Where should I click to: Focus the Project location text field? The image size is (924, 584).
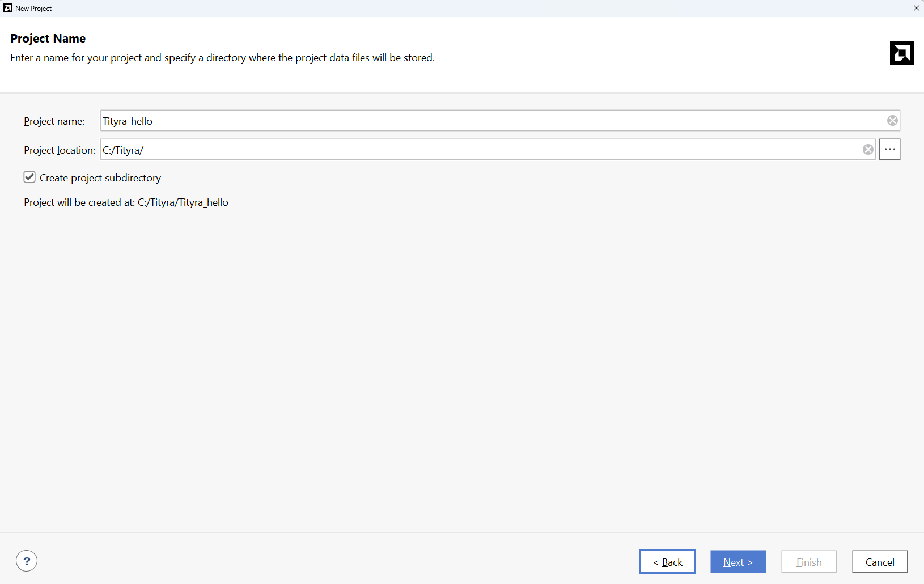476,150
